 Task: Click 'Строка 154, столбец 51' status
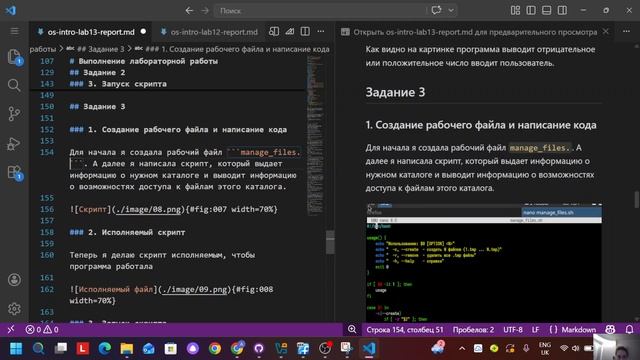point(404,329)
